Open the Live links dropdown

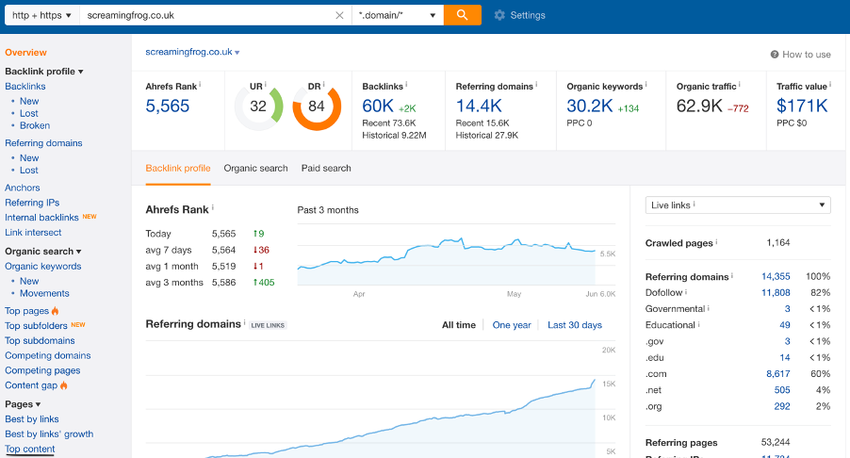tap(737, 205)
